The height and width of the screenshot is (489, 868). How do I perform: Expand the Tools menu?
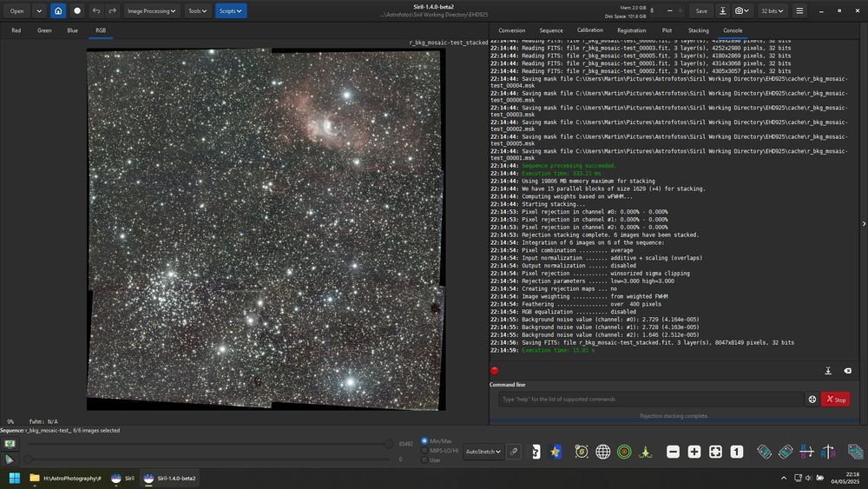tap(197, 10)
